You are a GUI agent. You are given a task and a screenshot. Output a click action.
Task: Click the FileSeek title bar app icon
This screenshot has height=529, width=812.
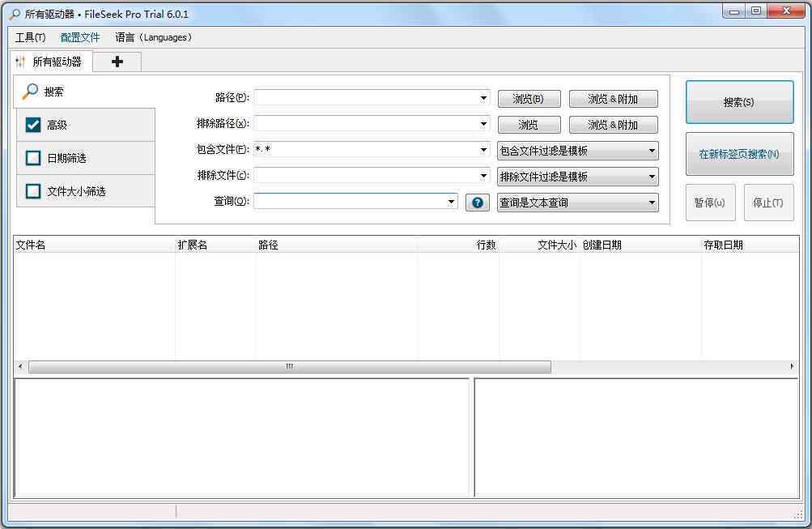tap(15, 14)
